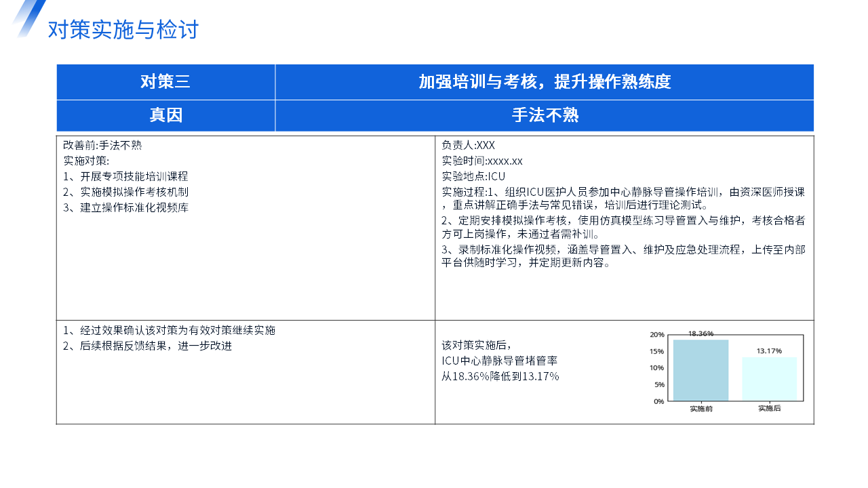Select the 真因 header cell

(x=165, y=116)
